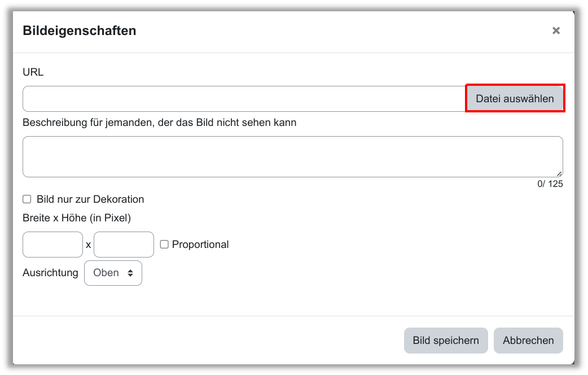
Task: Click the description textarea resize handle
Action: (559, 174)
